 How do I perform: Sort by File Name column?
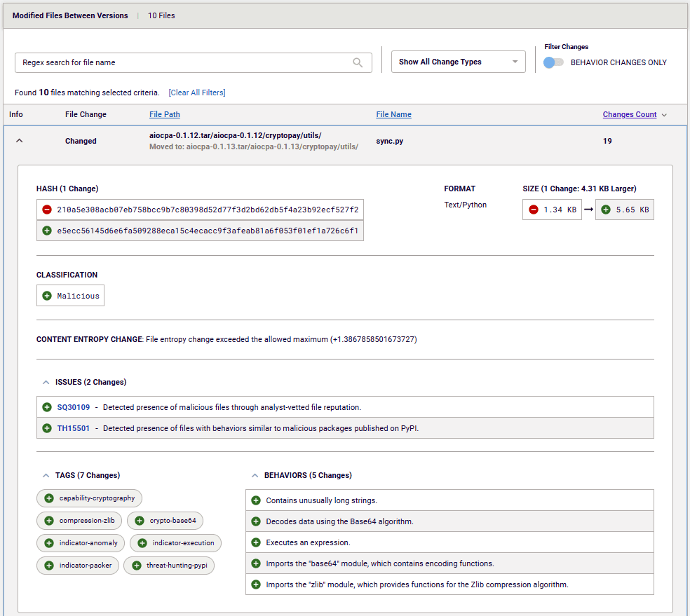393,114
